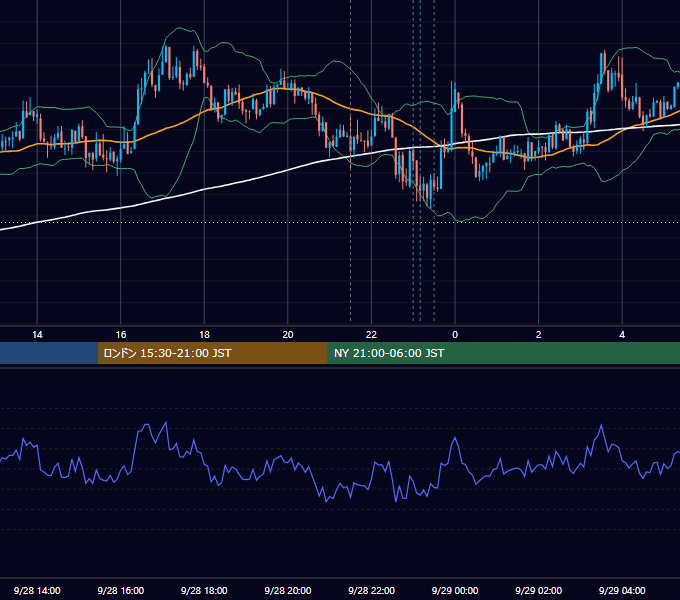This screenshot has width=680, height=600.
Task: Click hour label 0 on chart axis
Action: tap(455, 335)
